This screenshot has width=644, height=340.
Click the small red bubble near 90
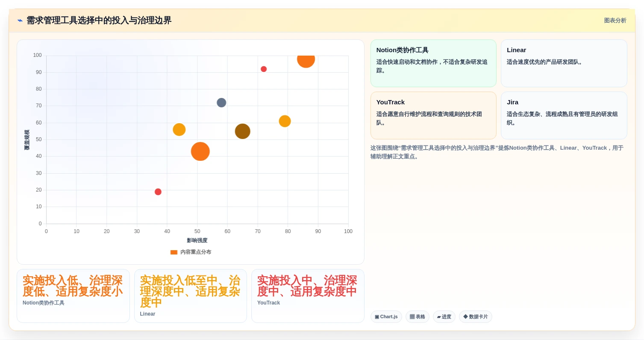264,69
